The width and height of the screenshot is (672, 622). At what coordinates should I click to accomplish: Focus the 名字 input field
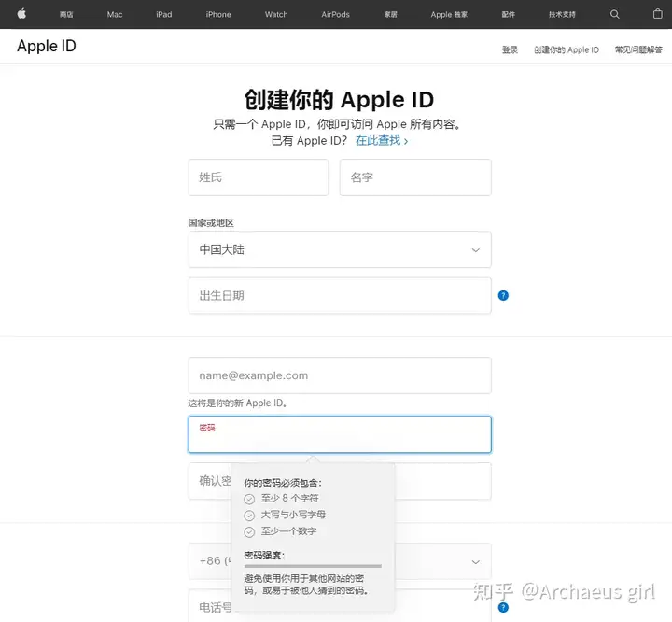point(415,177)
